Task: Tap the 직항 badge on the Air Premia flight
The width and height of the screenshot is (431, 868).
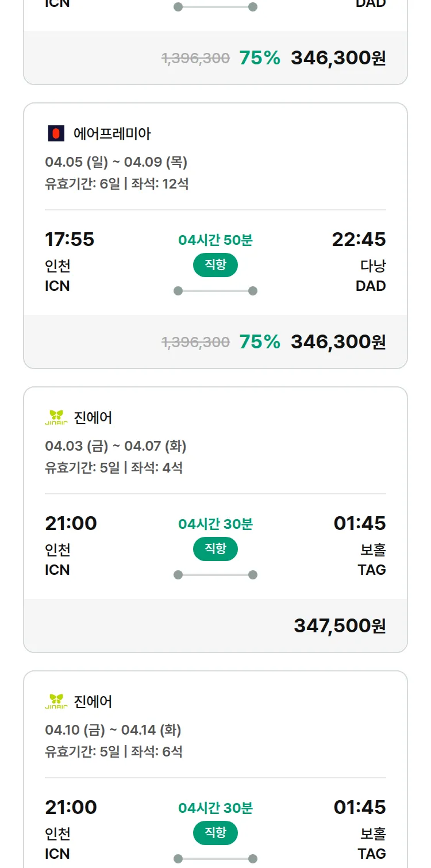Action: (x=215, y=265)
